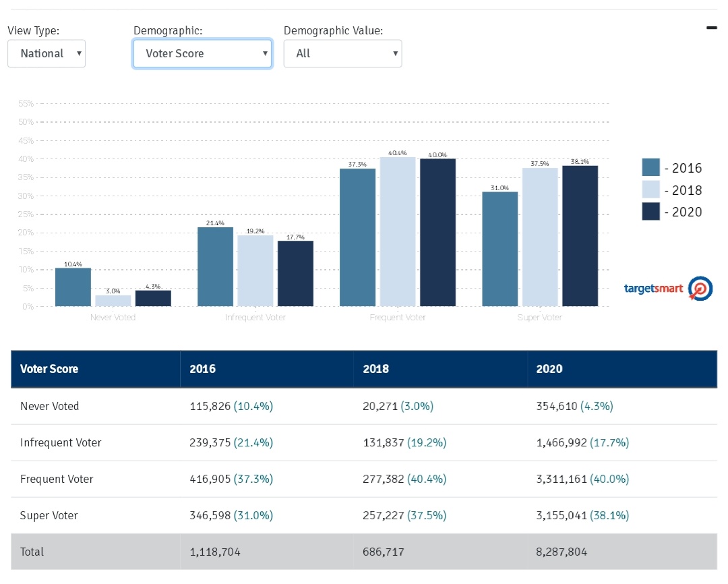The width and height of the screenshot is (728, 584).
Task: Click the cell 20,271 (3.0%)
Action: (x=398, y=406)
